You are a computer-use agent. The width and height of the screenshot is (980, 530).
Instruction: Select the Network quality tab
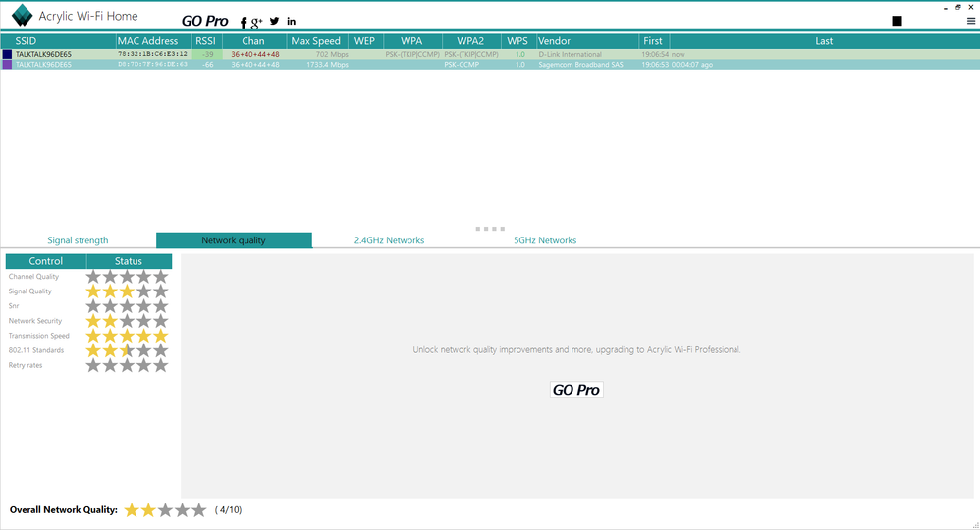pyautogui.click(x=234, y=240)
